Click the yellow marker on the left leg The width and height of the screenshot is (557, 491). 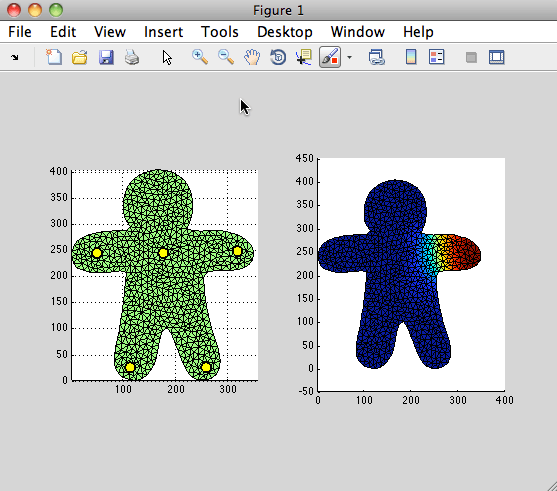[x=130, y=367]
